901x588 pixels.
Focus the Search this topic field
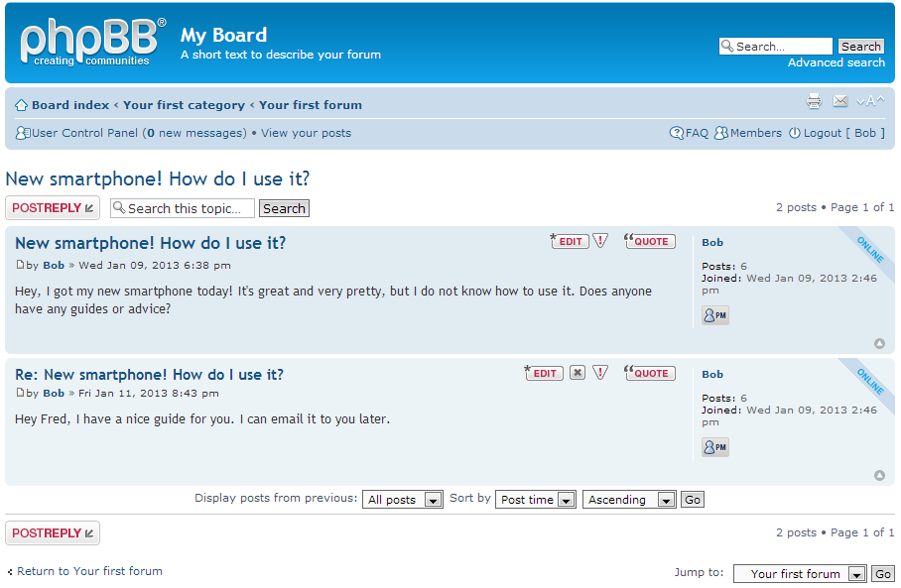(183, 208)
